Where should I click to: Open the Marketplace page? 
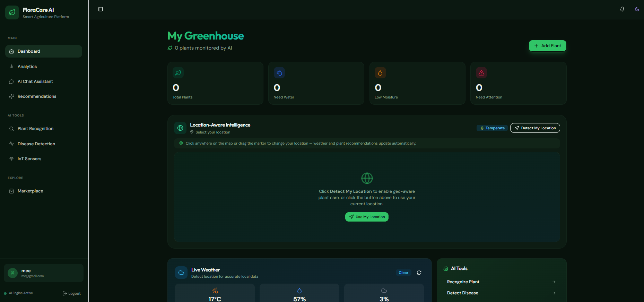44,191
